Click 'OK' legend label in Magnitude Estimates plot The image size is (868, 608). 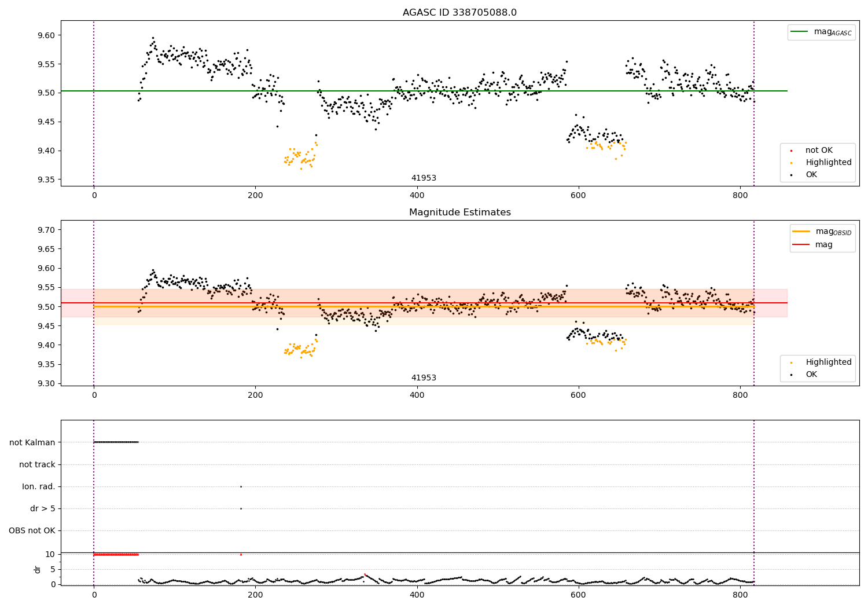pyautogui.click(x=811, y=375)
